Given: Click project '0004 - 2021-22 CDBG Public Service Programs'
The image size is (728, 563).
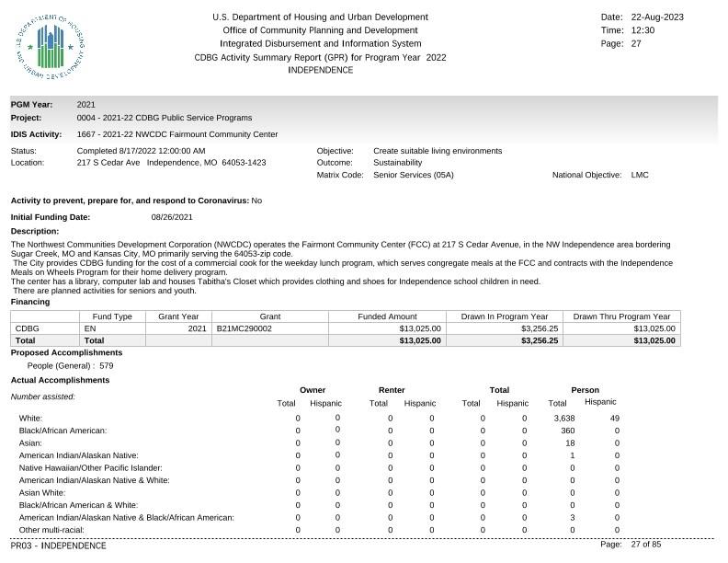Looking at the screenshot, I should pyautogui.click(x=165, y=118).
